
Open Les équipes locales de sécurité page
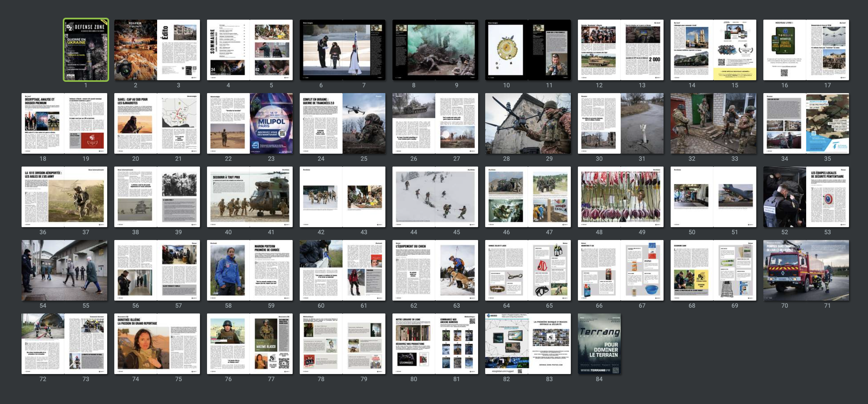tap(827, 197)
